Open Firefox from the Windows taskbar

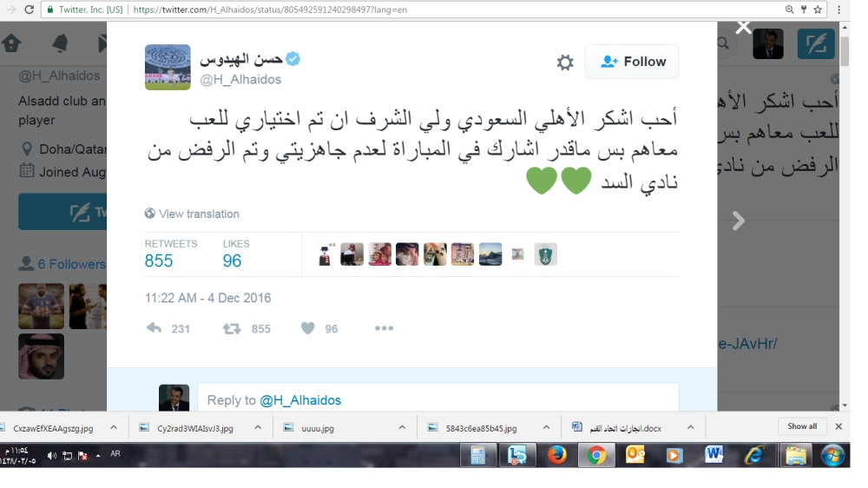[x=557, y=455]
